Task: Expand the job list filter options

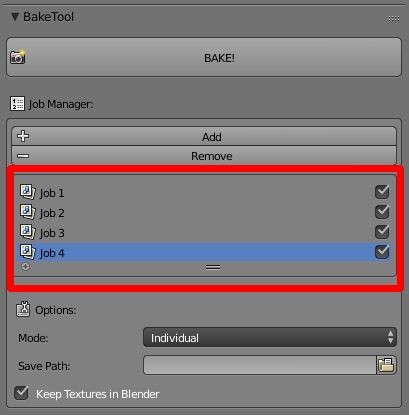Action: [25, 267]
